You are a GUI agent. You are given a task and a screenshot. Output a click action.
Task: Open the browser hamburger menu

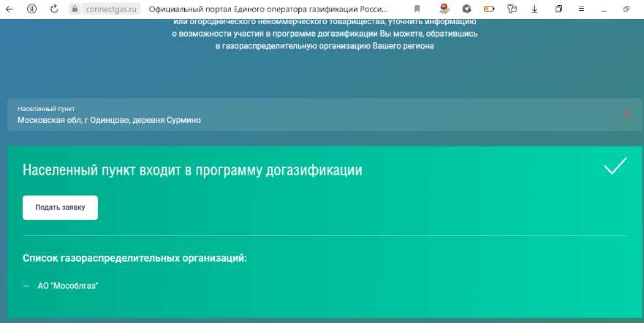coord(581,9)
